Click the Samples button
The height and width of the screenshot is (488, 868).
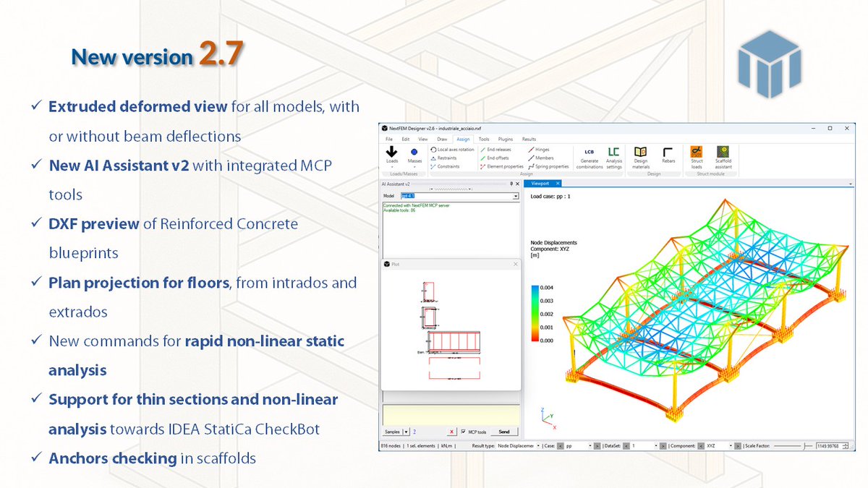pos(391,432)
